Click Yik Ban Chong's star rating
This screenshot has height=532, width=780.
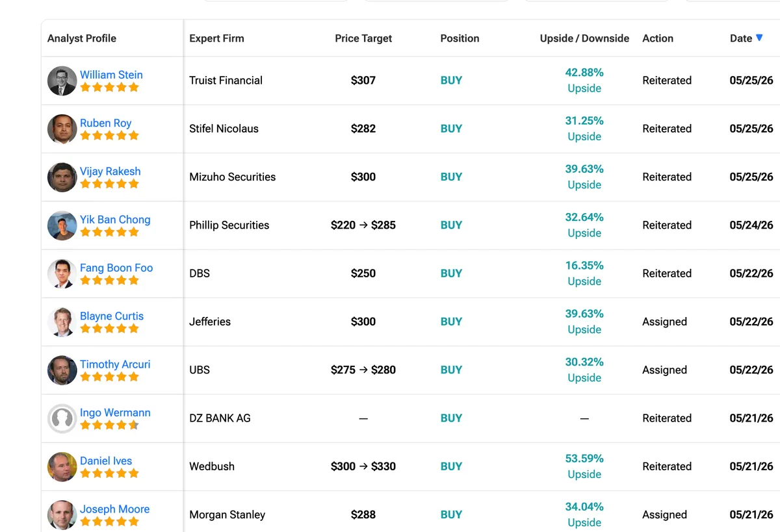tap(110, 232)
